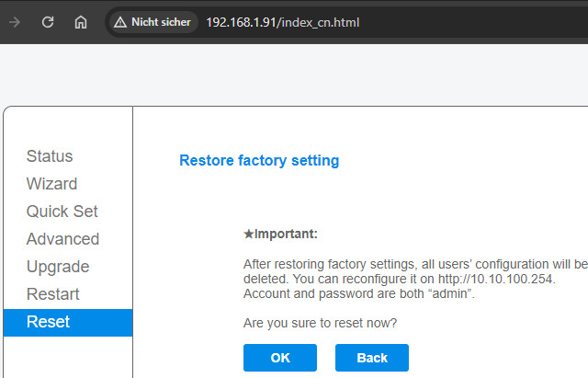Viewport: 588px width, 378px height.
Task: Click the 'Are you sure to reset now?' text
Action: [321, 323]
